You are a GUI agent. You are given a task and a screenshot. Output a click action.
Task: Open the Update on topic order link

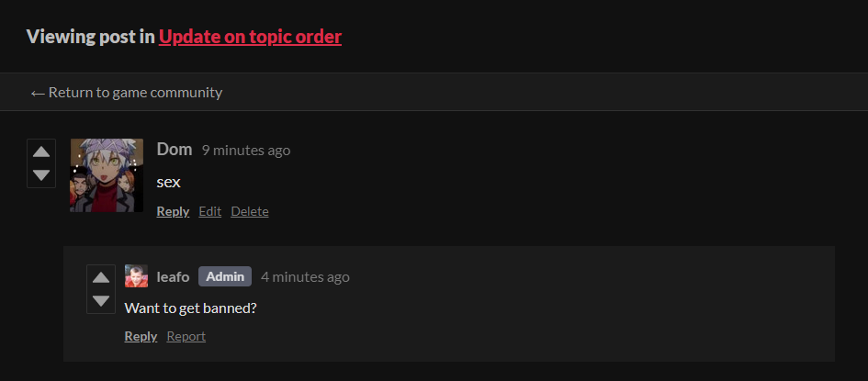coord(250,37)
